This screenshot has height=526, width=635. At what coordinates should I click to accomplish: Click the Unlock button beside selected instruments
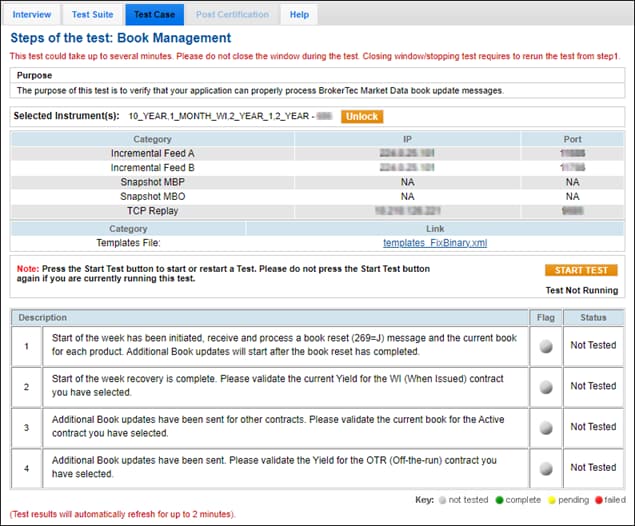(361, 117)
